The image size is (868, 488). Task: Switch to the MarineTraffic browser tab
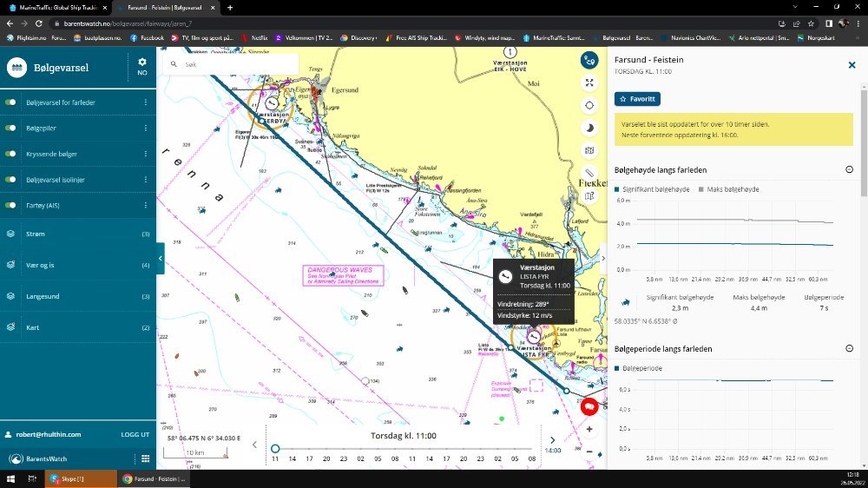coord(56,8)
